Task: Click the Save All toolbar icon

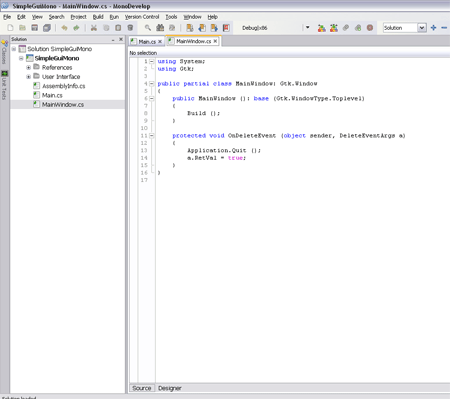Action: (x=47, y=28)
